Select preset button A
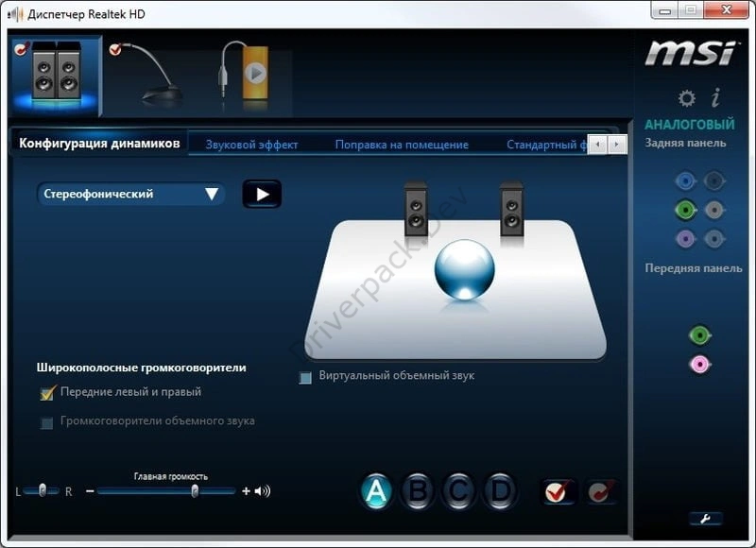This screenshot has width=756, height=548. coord(376,491)
